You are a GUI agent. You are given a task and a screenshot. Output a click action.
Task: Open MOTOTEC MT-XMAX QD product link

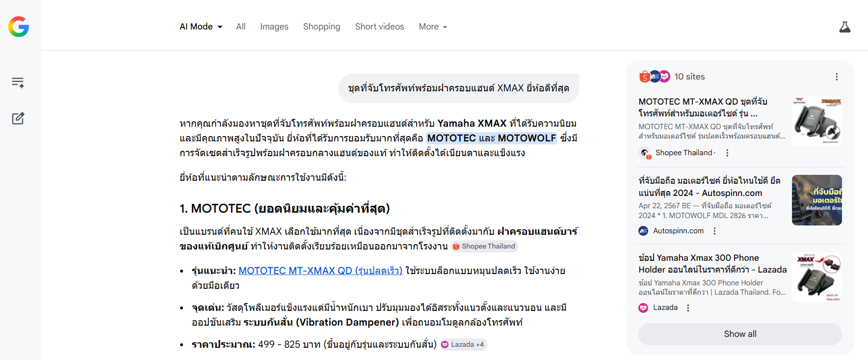click(320, 271)
